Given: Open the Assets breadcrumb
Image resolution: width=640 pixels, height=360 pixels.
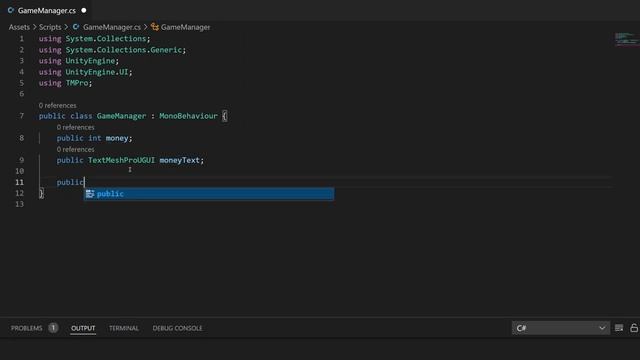Looking at the screenshot, I should (19, 27).
